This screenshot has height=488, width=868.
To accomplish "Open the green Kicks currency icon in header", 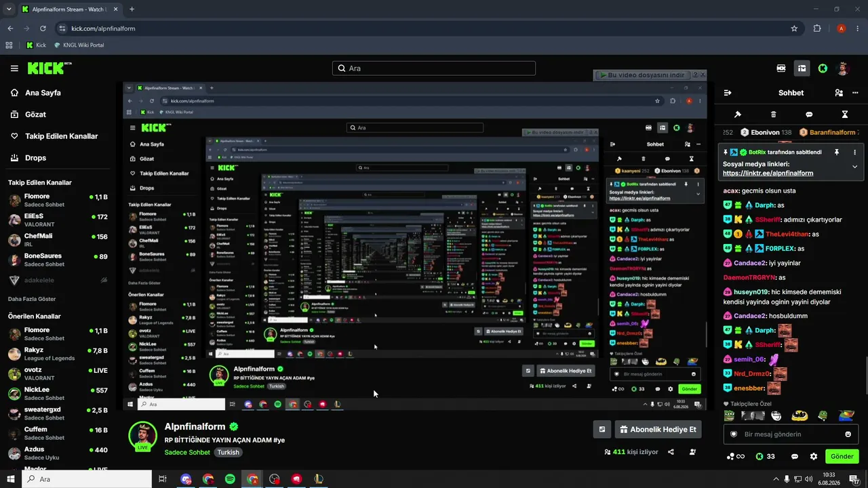I will [823, 68].
